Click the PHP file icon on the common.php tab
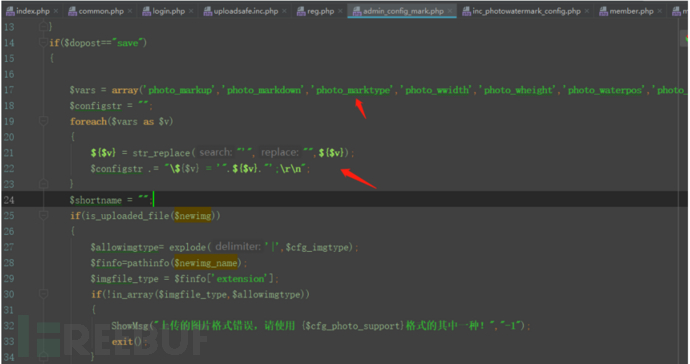 [73, 11]
